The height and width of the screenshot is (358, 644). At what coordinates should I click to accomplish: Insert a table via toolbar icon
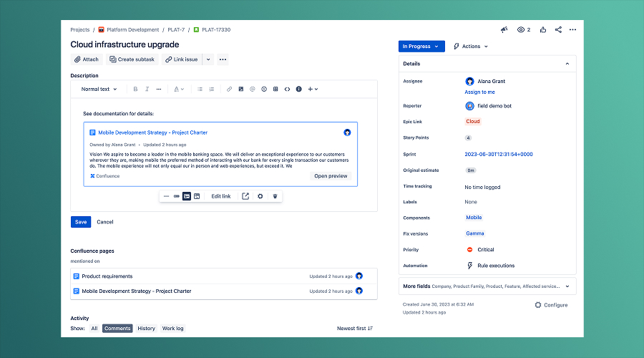pyautogui.click(x=275, y=89)
